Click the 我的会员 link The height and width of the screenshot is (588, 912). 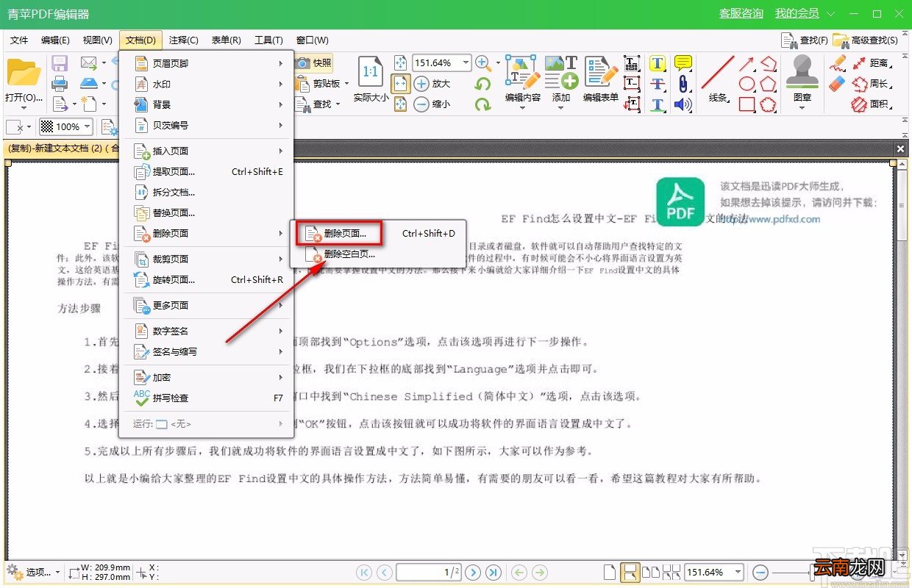tap(797, 14)
